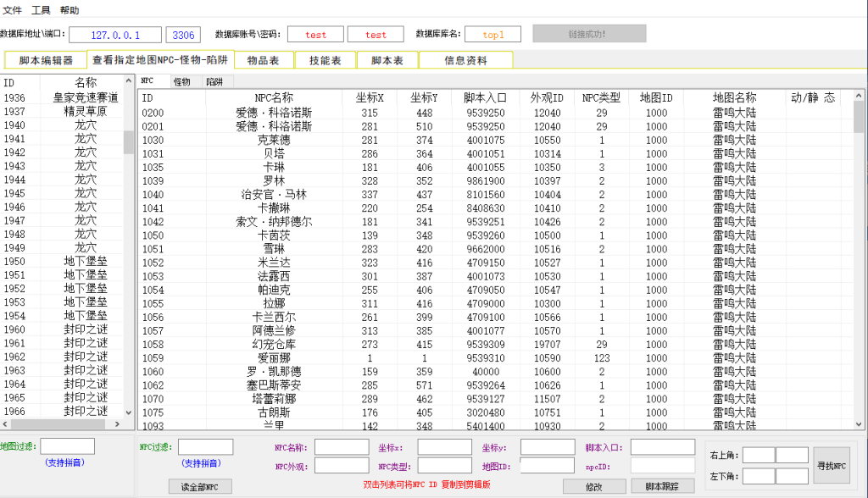Click the 修改 button

pos(594,486)
